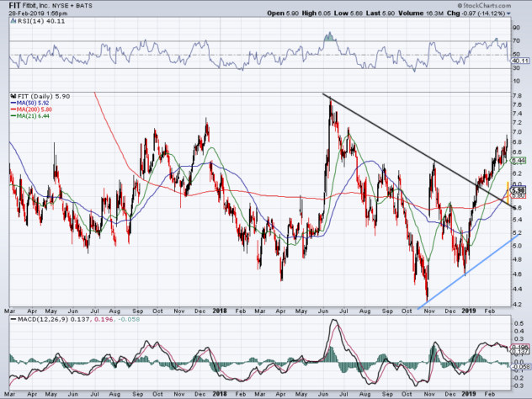Click the 90 level on the RSI axis
This screenshot has width=532, height=399.
point(516,28)
